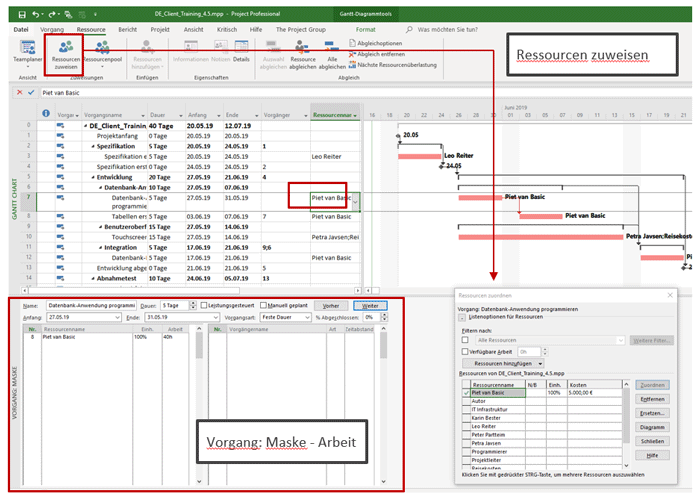Screen dimensions: 700x498
Task: Switch to the Bericht ribbon tab
Action: click(127, 30)
